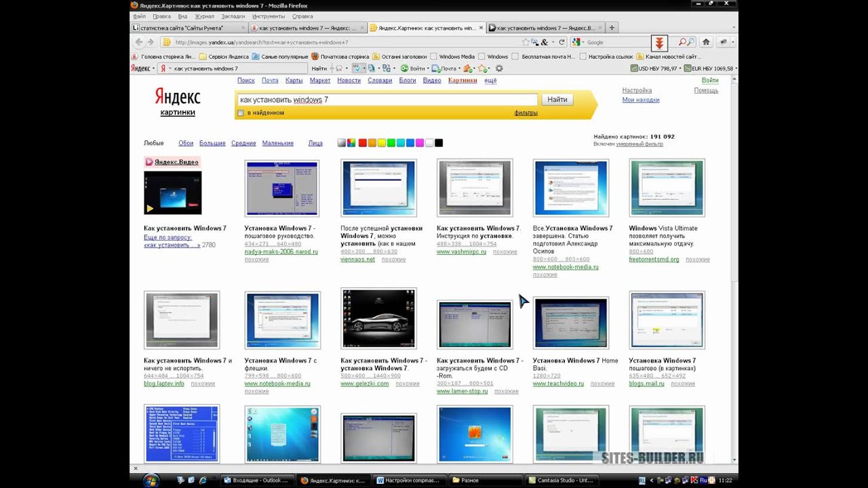The image size is (868, 488).
Task: Open the 'фильтры' link
Action: tap(526, 113)
